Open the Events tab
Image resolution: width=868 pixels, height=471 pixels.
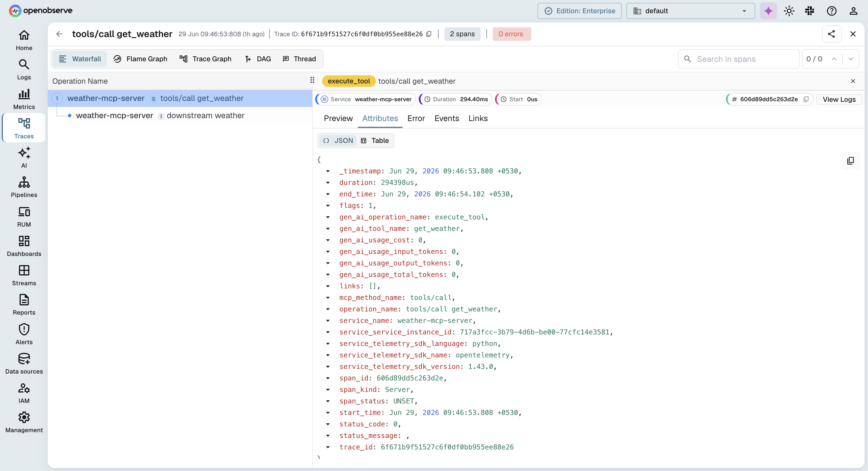[x=446, y=118]
